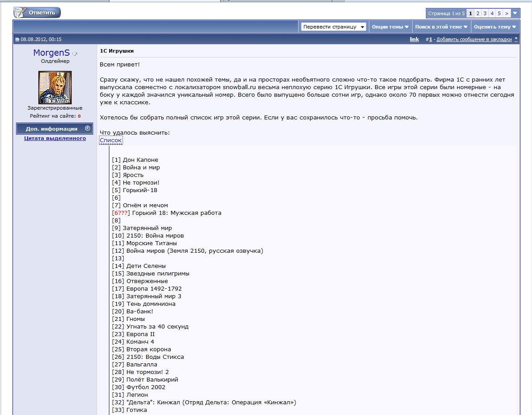Click list entry [33] Готика
This screenshot has height=415, width=532.
tap(130, 410)
